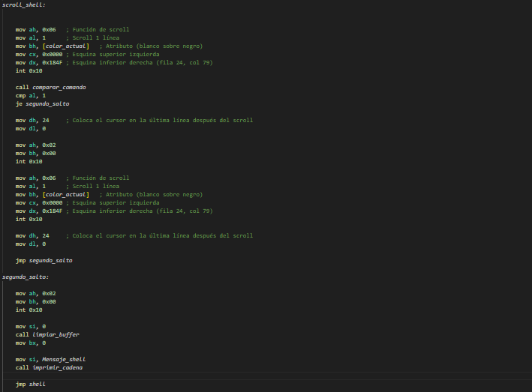Place cursor on 'mov si, 0' line
Image resolution: width=532 pixels, height=392 pixels.
(x=31, y=326)
